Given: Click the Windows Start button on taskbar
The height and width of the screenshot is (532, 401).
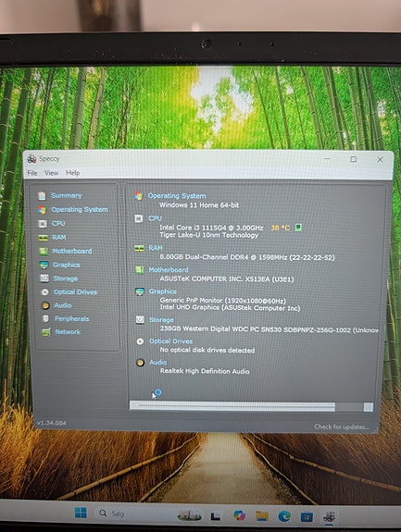Looking at the screenshot, I should [x=81, y=513].
